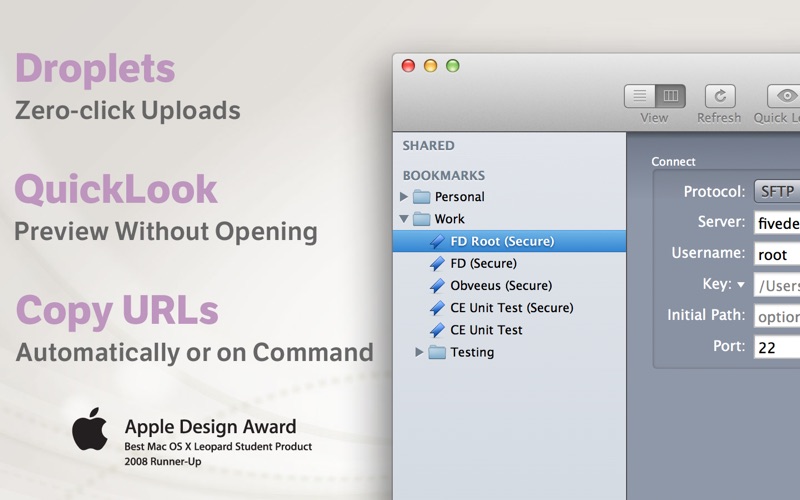Select the Work folder icon

[x=421, y=219]
